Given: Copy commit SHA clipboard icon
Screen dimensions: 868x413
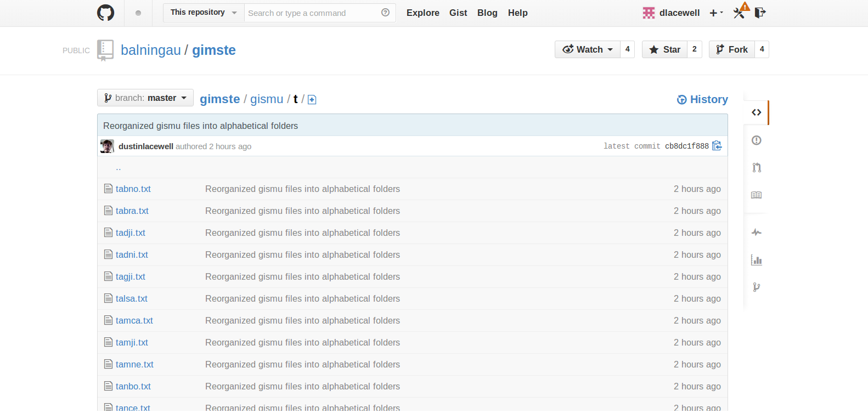Looking at the screenshot, I should [717, 145].
